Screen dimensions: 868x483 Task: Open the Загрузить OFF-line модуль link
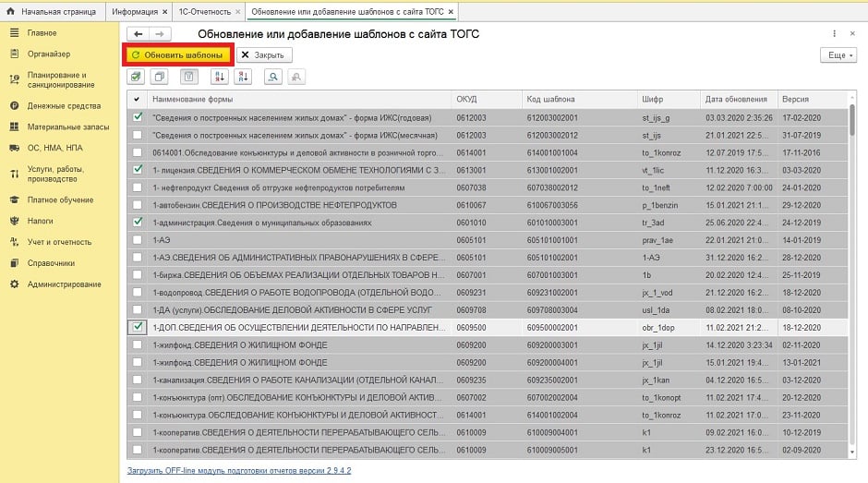(238, 470)
